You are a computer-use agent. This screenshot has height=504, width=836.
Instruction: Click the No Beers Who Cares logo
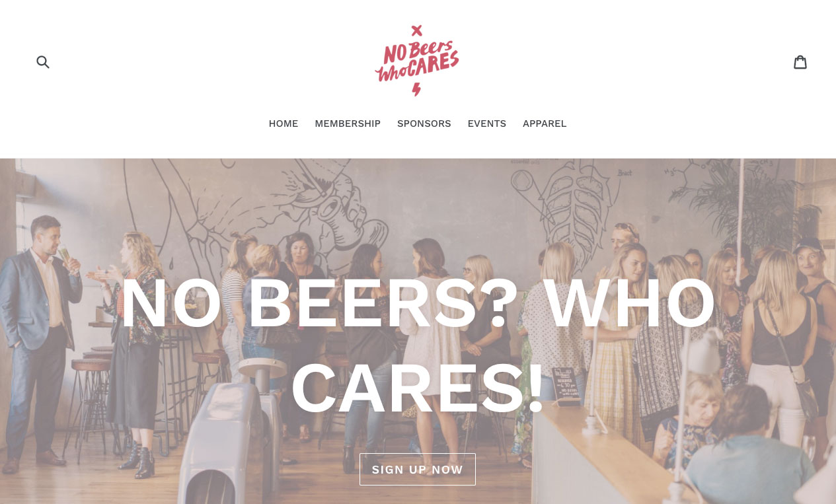pos(417,61)
